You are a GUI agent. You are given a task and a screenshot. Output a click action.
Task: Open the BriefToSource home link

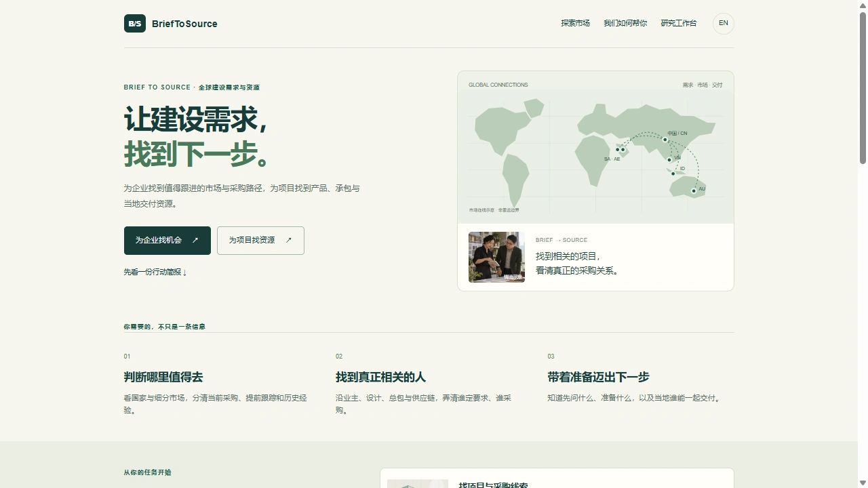(171, 24)
